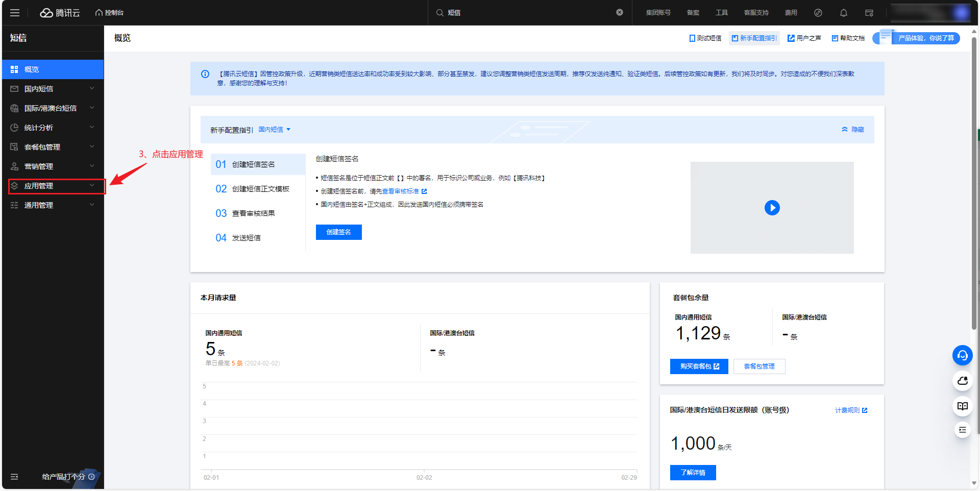980x491 pixels.
Task: Open the 集团账号 menu
Action: 658,13
